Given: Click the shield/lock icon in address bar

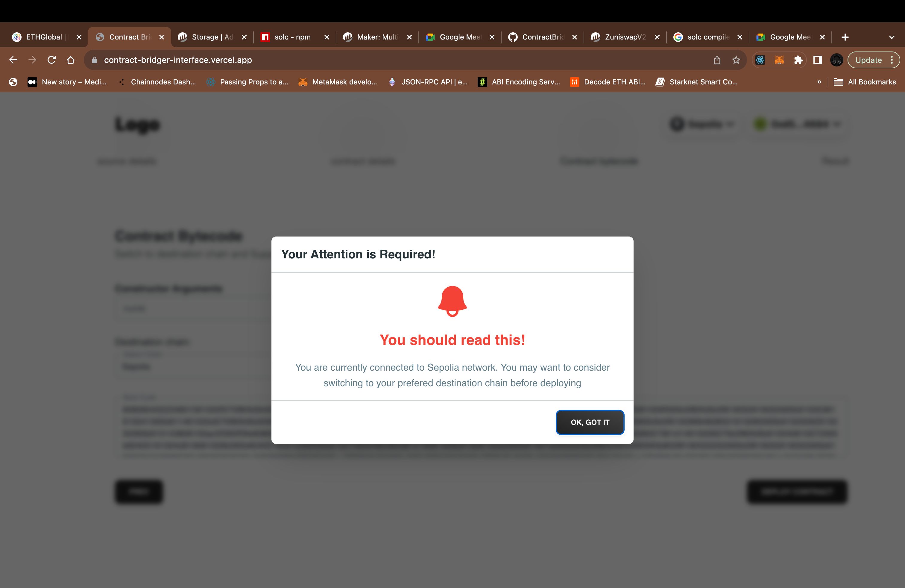Looking at the screenshot, I should click(x=95, y=60).
